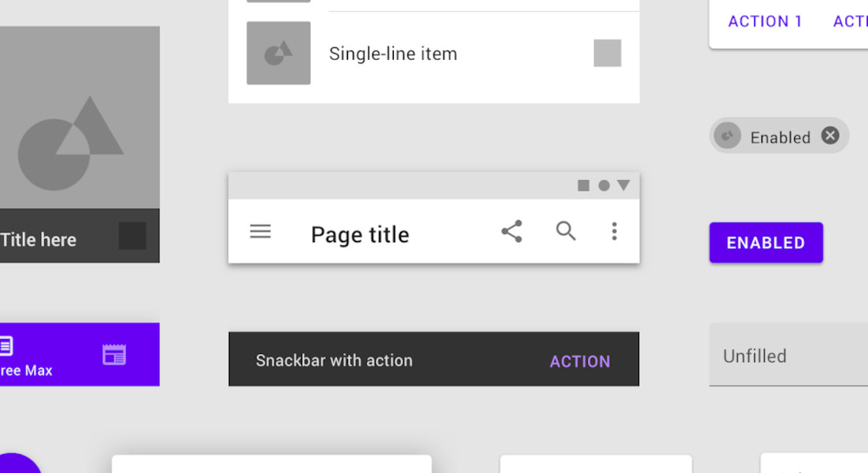Toggle the dark square on the Title here card
This screenshot has width=868, height=473.
click(x=131, y=235)
